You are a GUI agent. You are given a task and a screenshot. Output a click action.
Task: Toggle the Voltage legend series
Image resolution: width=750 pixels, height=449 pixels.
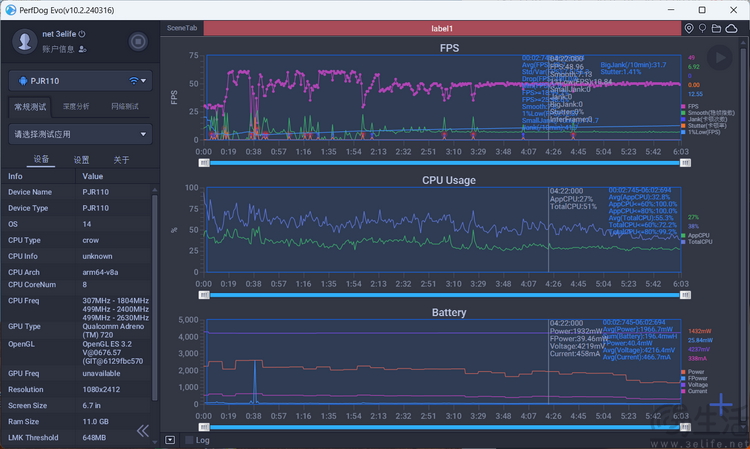click(x=694, y=384)
